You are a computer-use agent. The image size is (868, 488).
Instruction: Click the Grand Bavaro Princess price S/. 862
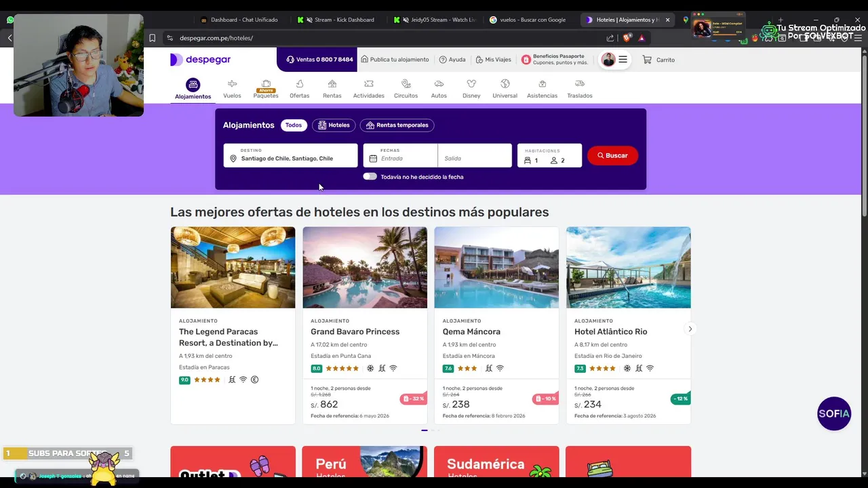(x=324, y=405)
